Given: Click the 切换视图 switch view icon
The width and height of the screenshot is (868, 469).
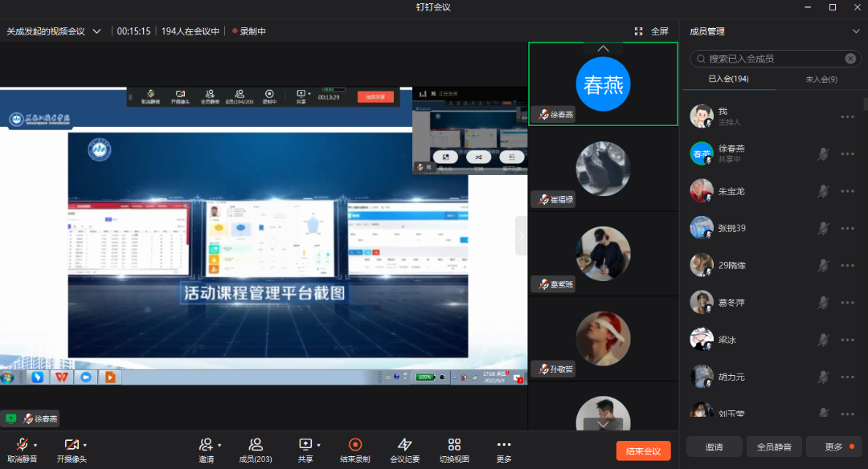Looking at the screenshot, I should click(x=454, y=444).
